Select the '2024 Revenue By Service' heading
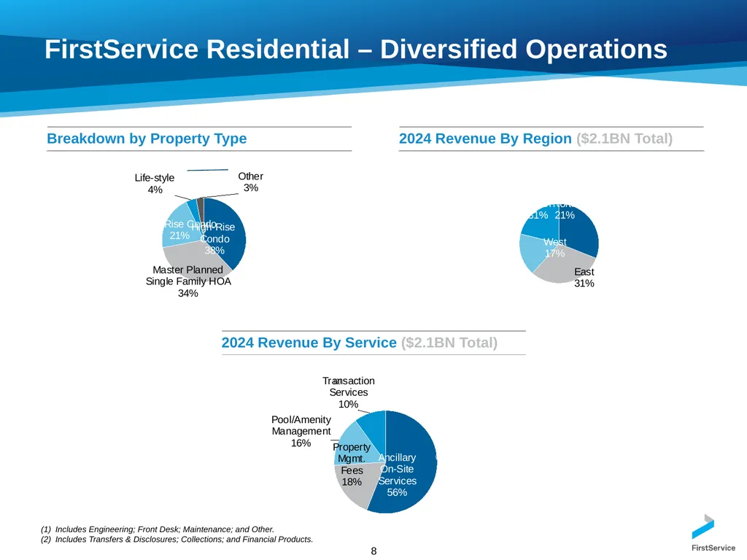The width and height of the screenshot is (747, 560). click(x=309, y=343)
